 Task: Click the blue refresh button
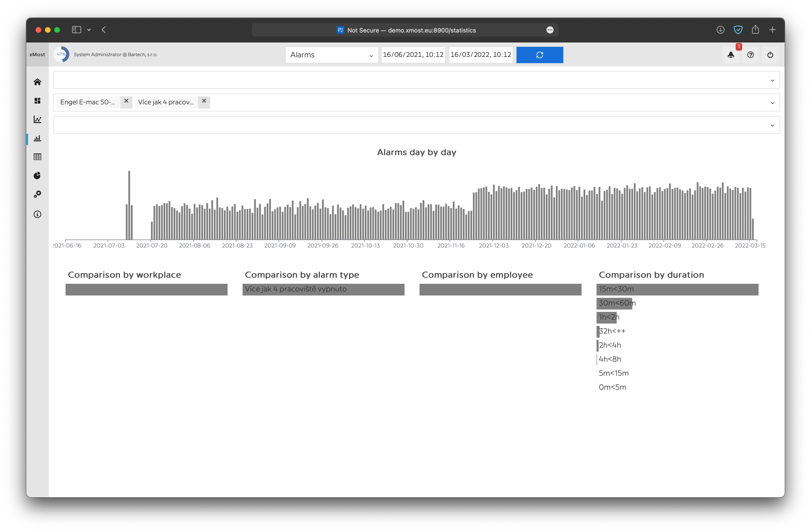[539, 55]
